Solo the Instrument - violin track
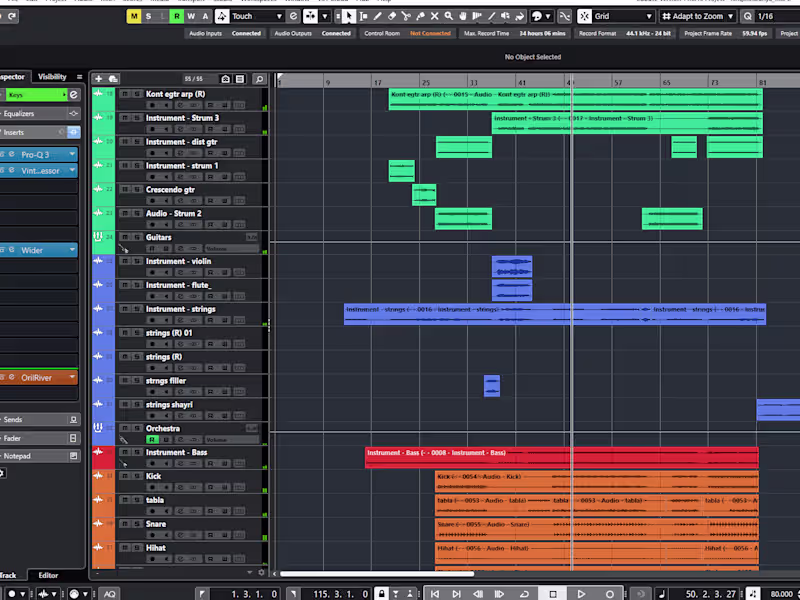The width and height of the screenshot is (800, 600). (137, 261)
